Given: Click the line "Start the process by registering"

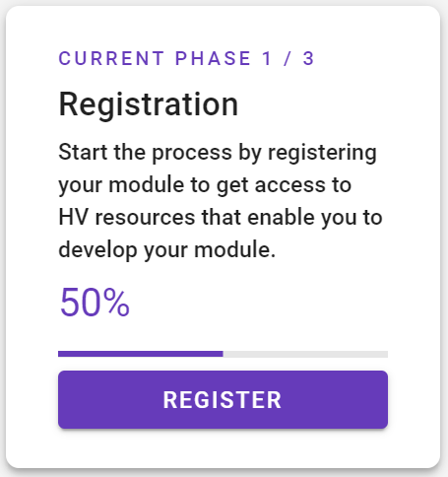Looking at the screenshot, I should tap(218, 153).
